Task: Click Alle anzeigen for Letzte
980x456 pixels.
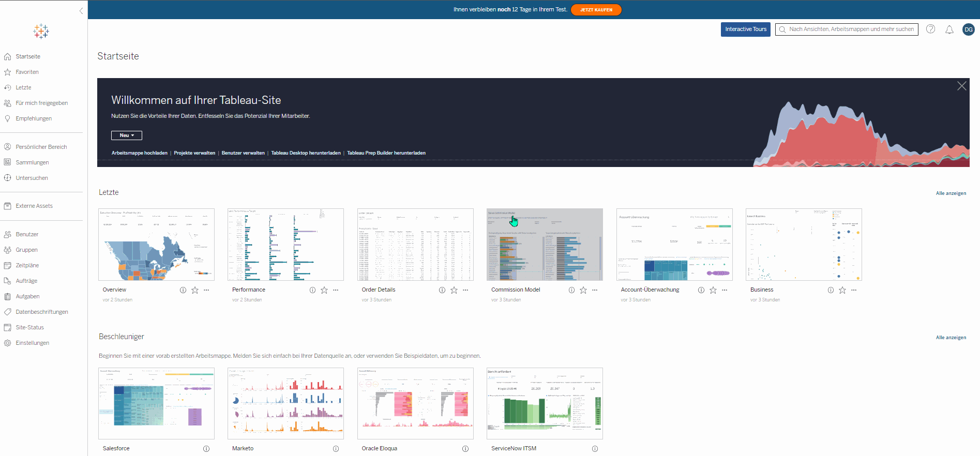Action: pyautogui.click(x=951, y=193)
